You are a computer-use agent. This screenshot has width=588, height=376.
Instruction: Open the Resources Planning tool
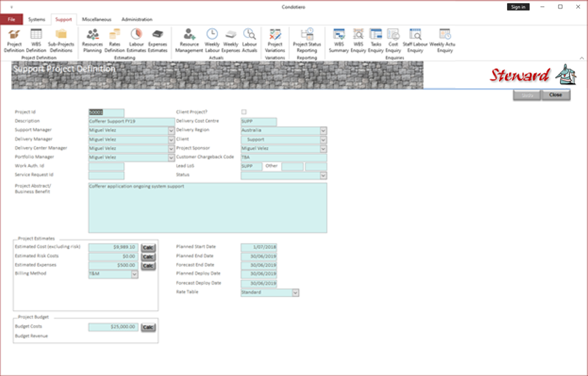92,40
